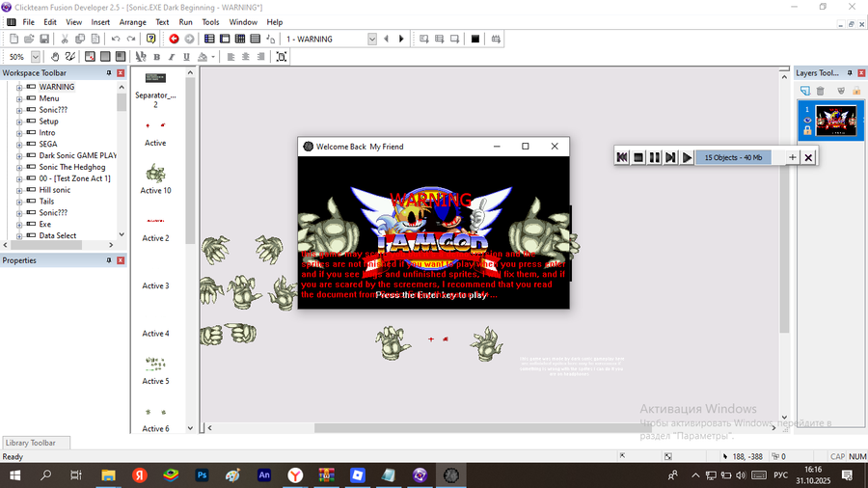868x488 pixels.
Task: Open the Arrange menu
Action: click(133, 22)
